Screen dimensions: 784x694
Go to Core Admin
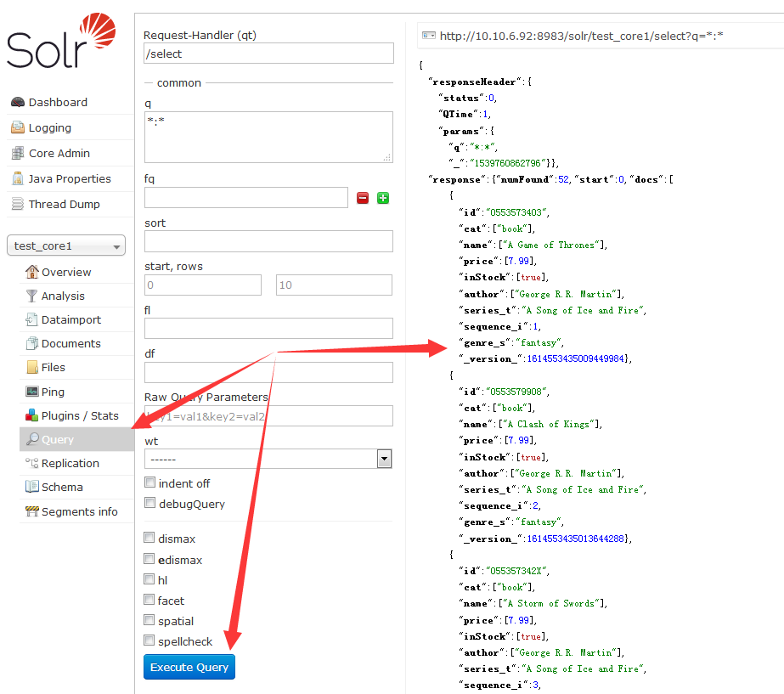59,153
